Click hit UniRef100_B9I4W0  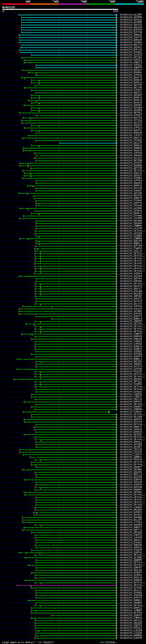[131, 221]
